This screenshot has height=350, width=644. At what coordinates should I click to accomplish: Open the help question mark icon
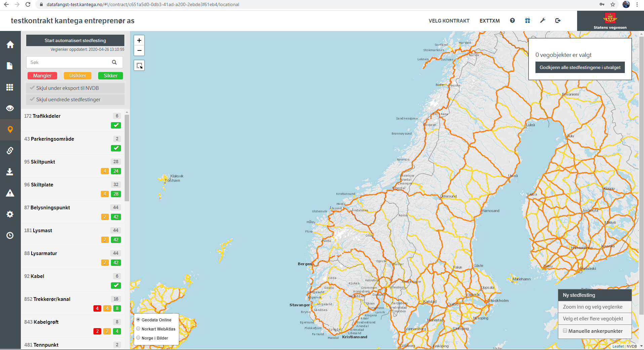click(512, 21)
